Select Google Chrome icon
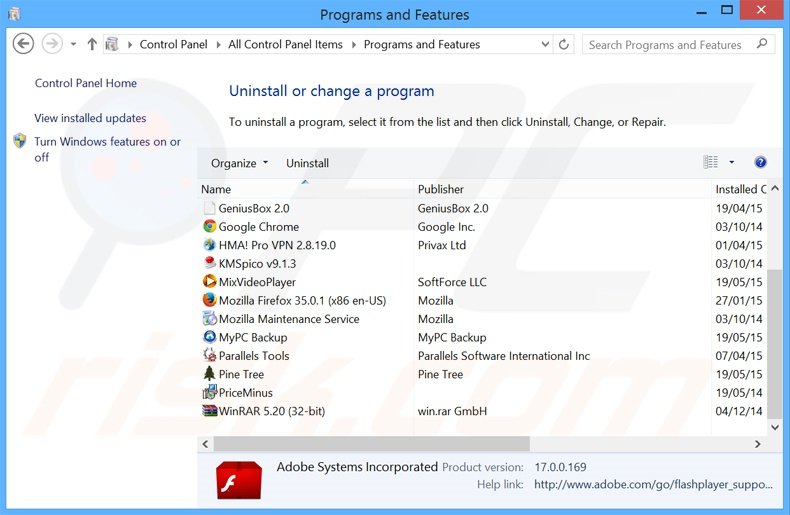The image size is (790, 515). pos(210,226)
